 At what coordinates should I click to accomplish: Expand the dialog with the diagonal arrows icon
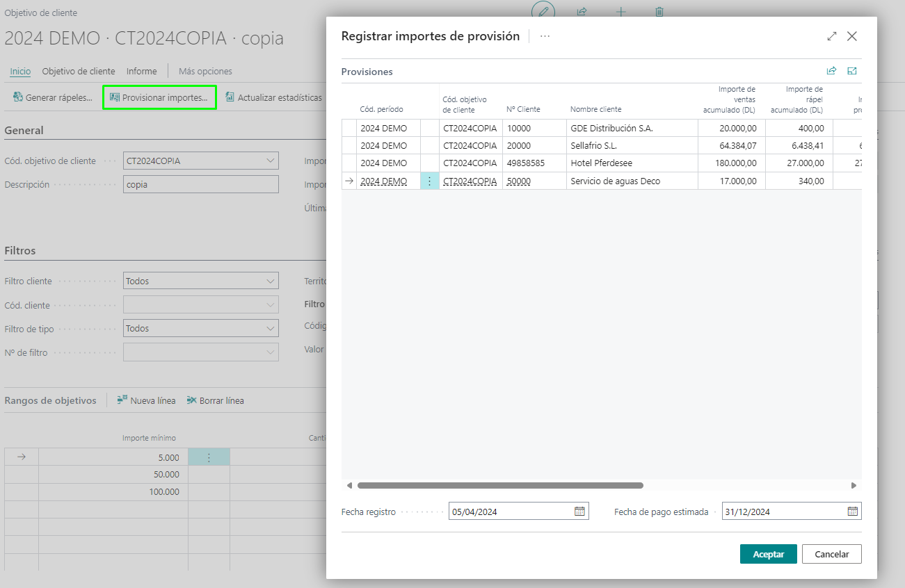(832, 36)
